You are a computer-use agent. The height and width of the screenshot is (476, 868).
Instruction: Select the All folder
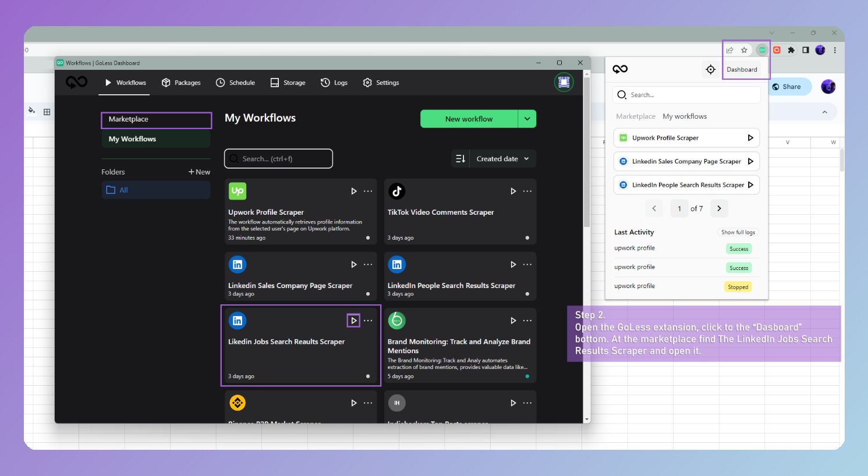(156, 190)
